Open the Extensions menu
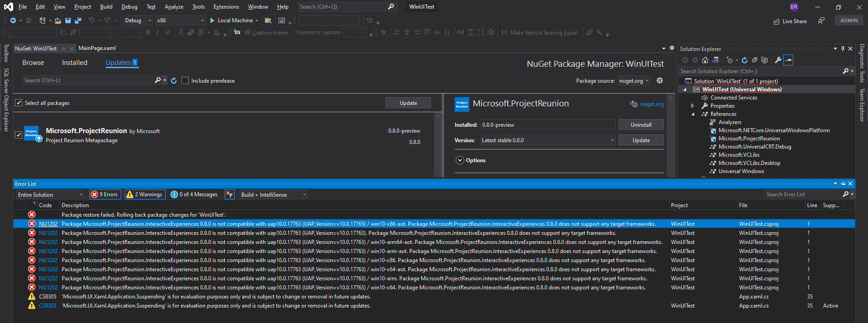 (x=226, y=7)
